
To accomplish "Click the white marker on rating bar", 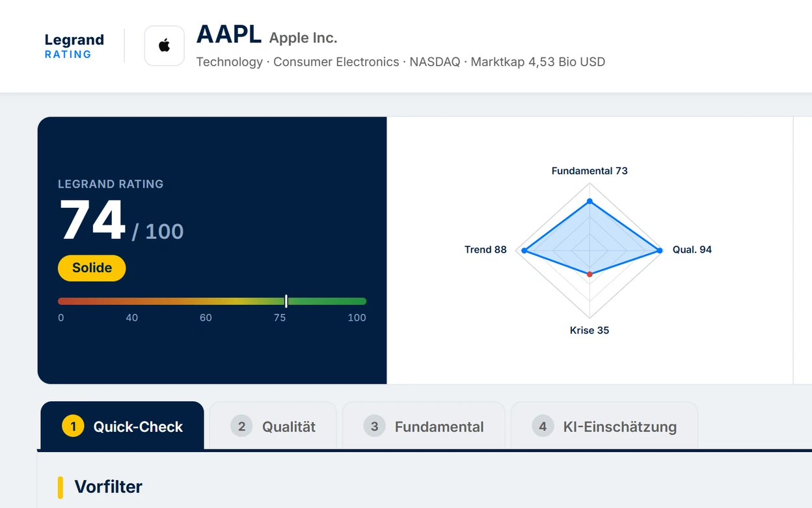I will point(286,302).
